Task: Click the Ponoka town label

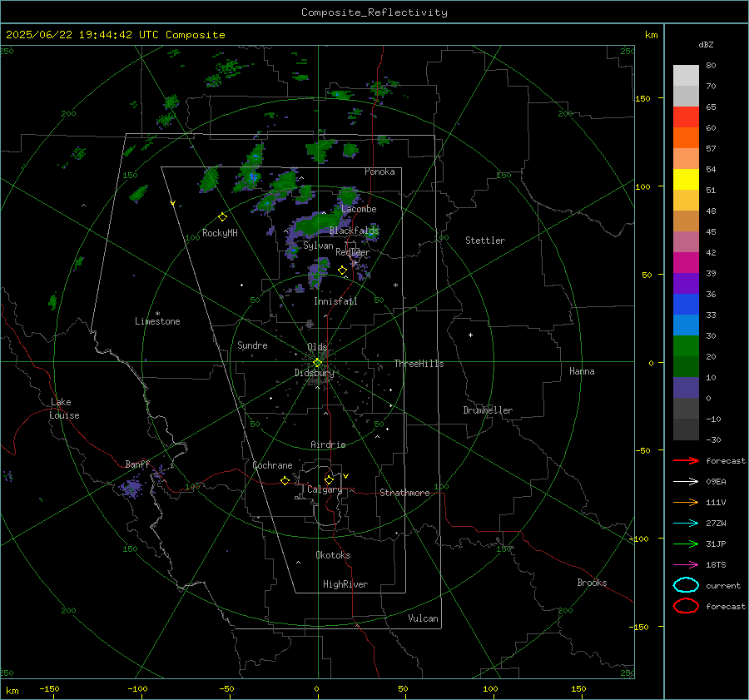Action: pyautogui.click(x=379, y=171)
